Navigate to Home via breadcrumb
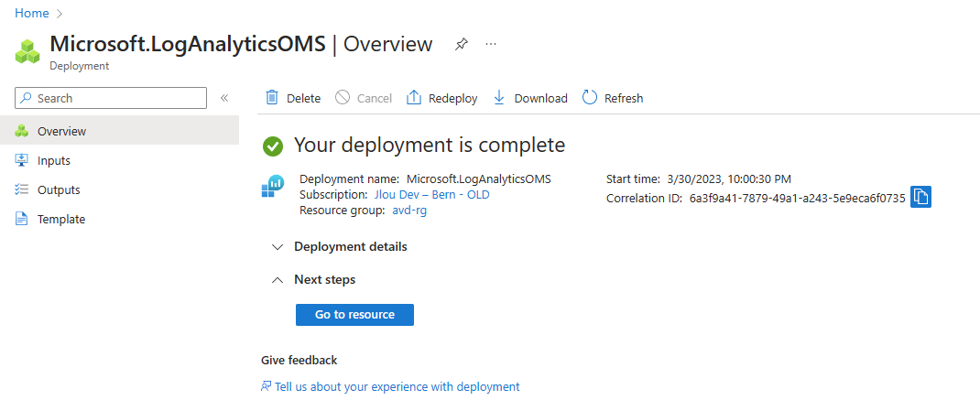The width and height of the screenshot is (980, 411). pos(32,13)
